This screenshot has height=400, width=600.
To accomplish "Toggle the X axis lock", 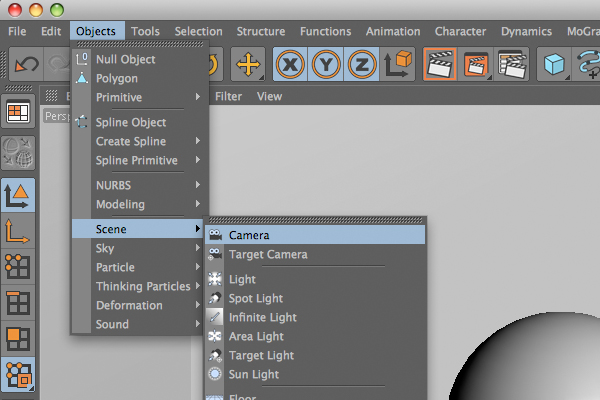I will (290, 64).
